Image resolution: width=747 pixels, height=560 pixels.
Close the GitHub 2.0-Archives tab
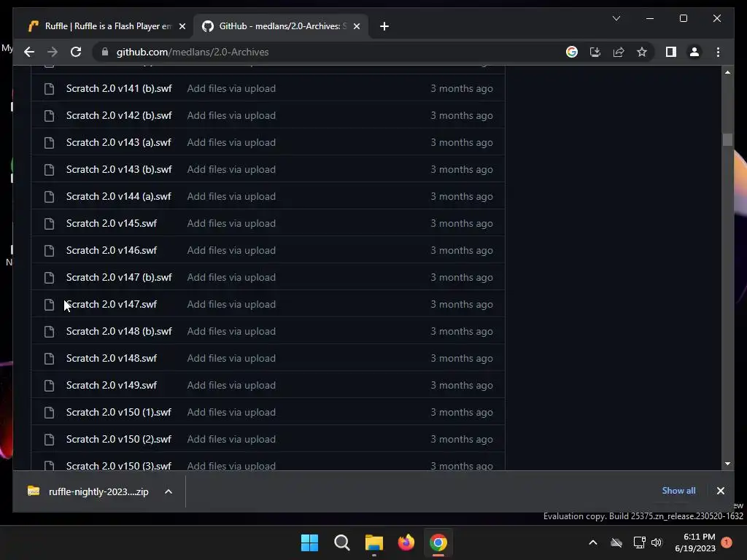pyautogui.click(x=356, y=26)
